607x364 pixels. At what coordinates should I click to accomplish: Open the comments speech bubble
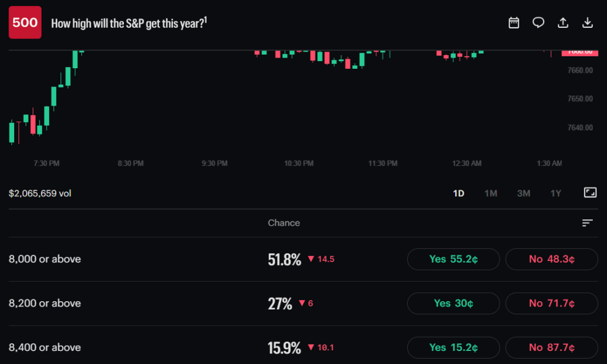(x=538, y=23)
